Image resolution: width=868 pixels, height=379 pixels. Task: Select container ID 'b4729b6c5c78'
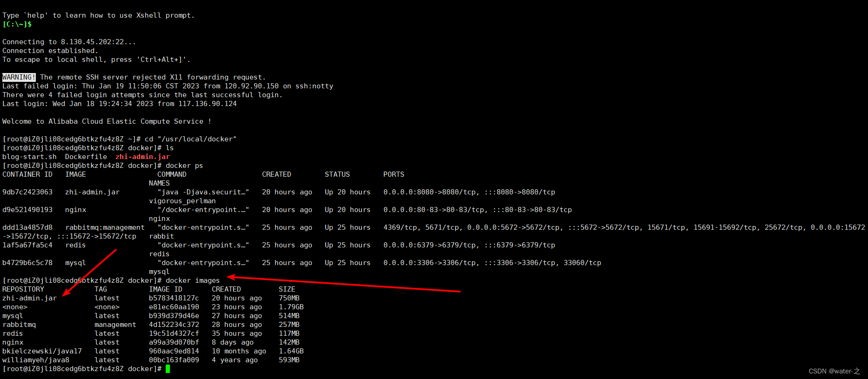click(x=27, y=263)
